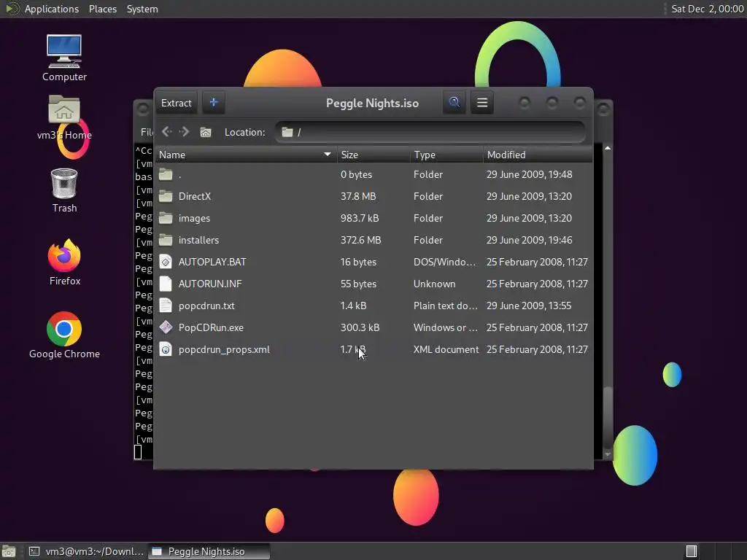Open the Applications menu
Image resolution: width=747 pixels, height=560 pixels.
52,9
